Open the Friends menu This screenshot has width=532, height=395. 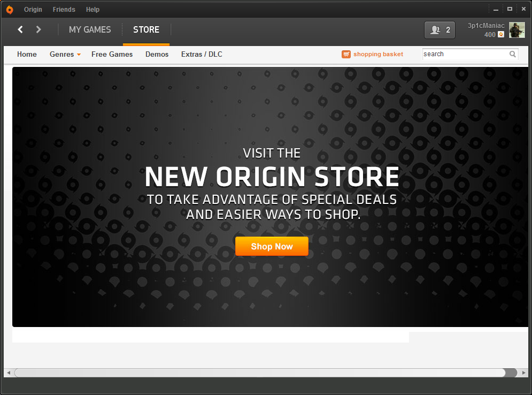pos(64,10)
